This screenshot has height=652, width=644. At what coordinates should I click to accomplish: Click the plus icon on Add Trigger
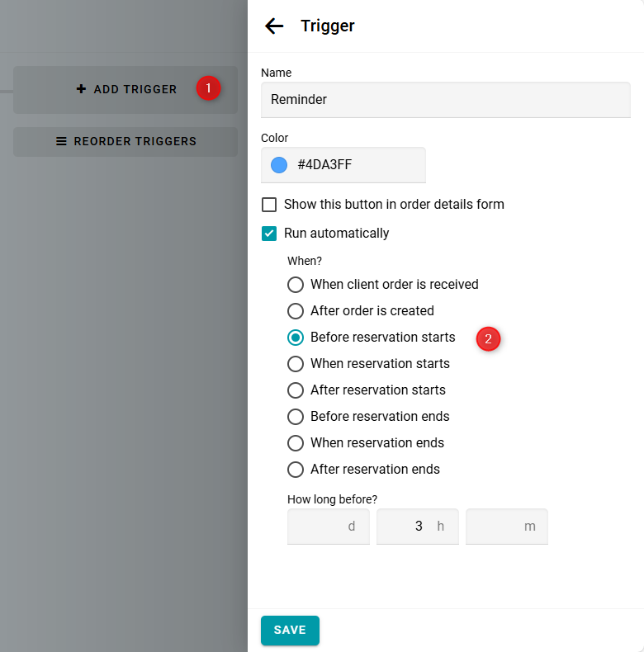coord(81,89)
